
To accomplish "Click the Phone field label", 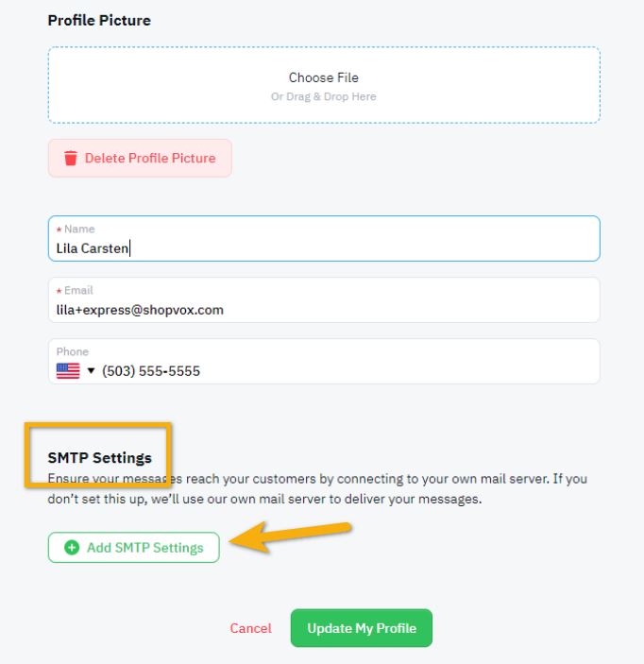I will 73,351.
